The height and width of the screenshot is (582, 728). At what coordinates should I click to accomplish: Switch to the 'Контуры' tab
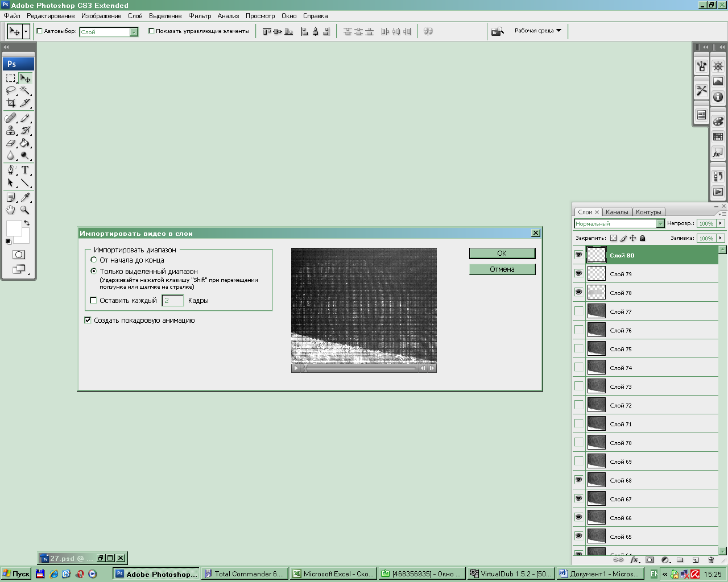point(648,212)
